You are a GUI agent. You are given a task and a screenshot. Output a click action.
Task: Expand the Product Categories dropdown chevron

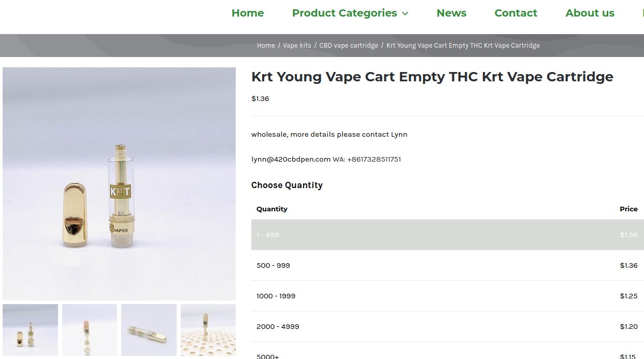(406, 13)
